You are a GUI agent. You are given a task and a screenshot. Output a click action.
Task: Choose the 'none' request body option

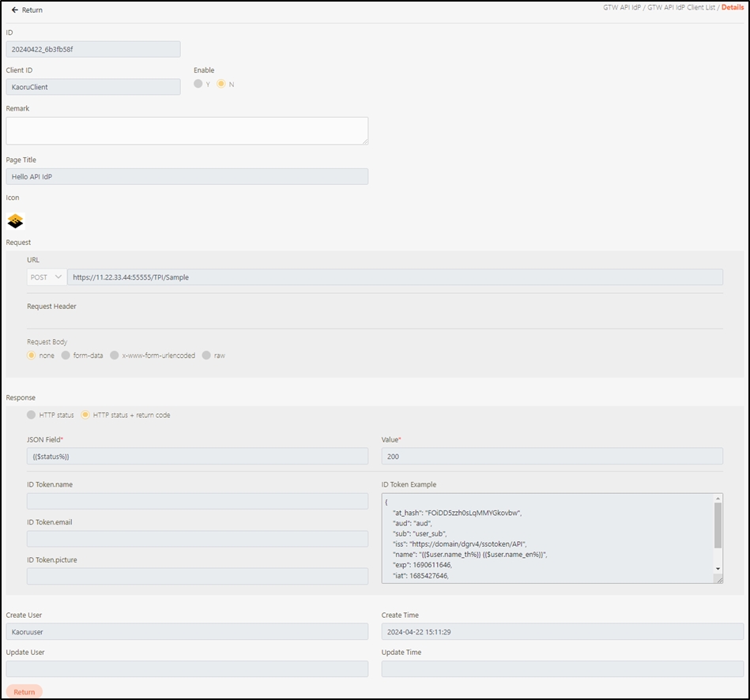click(32, 356)
